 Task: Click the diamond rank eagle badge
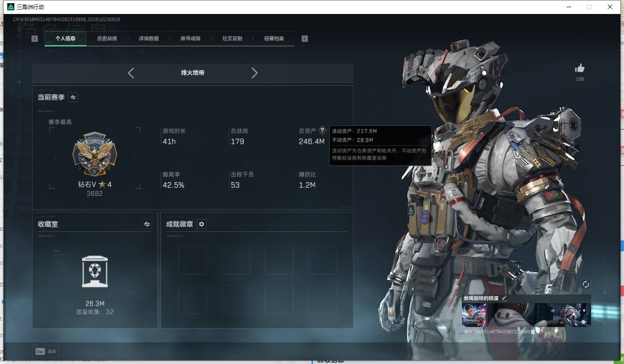tap(95, 154)
